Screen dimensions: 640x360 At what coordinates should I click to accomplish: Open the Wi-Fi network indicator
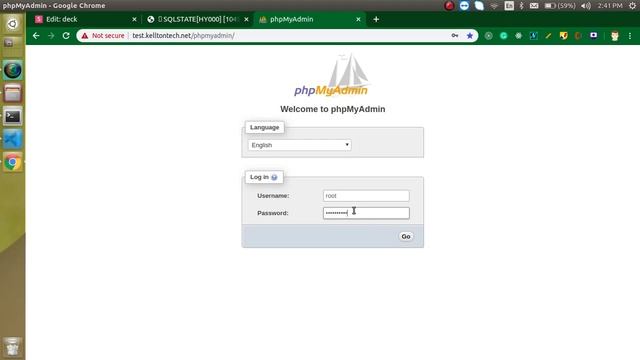494,6
